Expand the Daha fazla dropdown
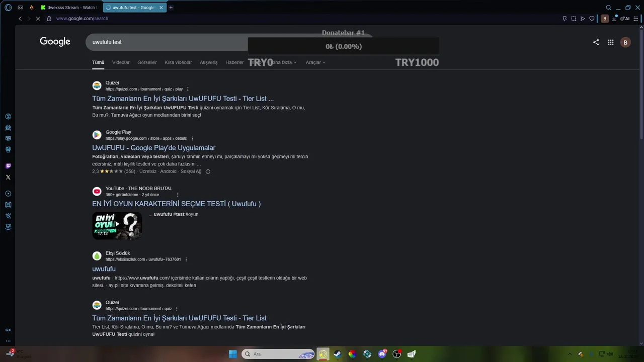The height and width of the screenshot is (362, 644). (284, 62)
